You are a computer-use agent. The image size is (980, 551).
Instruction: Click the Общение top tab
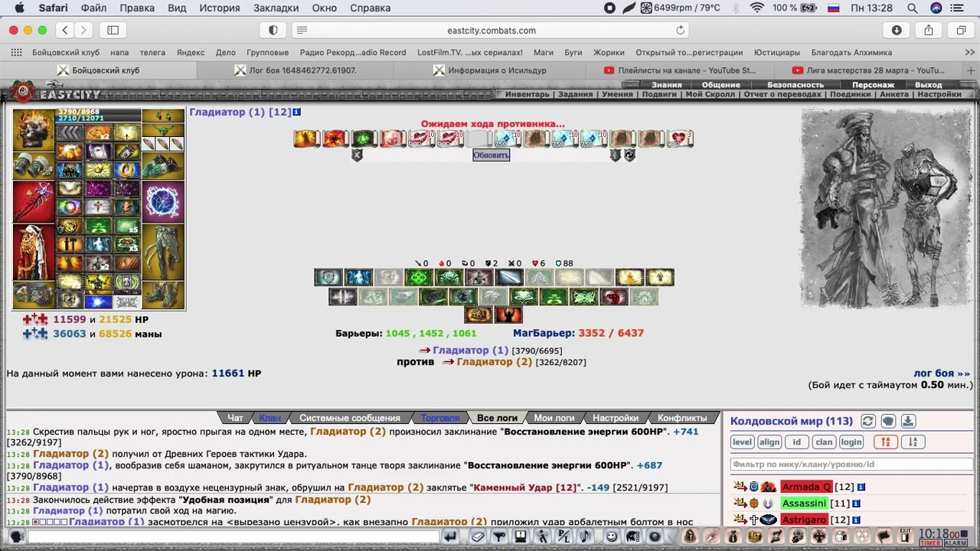(x=721, y=85)
